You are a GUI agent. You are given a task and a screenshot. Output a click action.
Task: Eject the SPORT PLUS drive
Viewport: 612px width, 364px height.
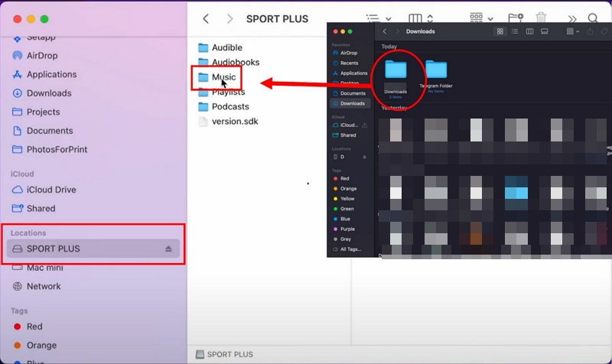pyautogui.click(x=168, y=249)
